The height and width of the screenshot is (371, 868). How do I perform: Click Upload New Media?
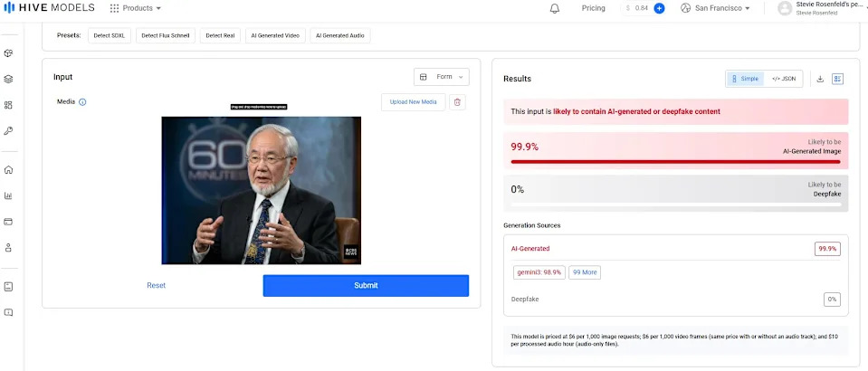(x=413, y=102)
